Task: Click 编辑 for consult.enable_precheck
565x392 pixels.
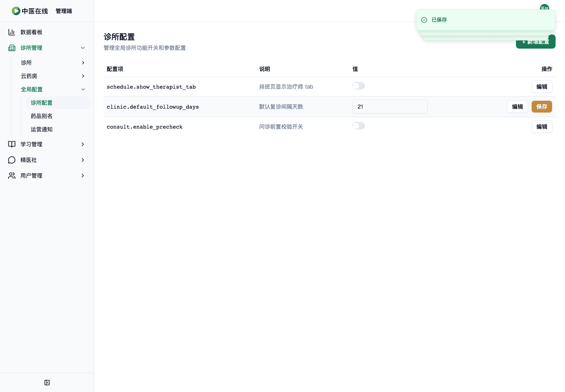Action: (542, 127)
